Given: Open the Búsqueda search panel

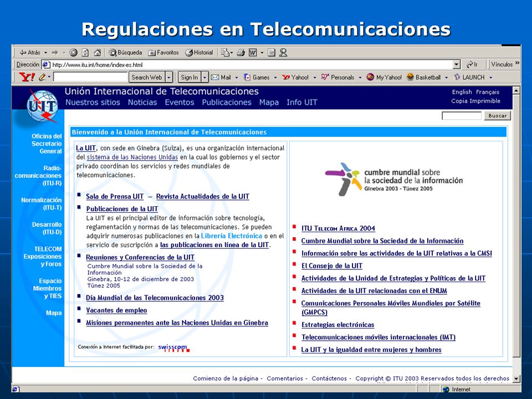Looking at the screenshot, I should tap(125, 53).
